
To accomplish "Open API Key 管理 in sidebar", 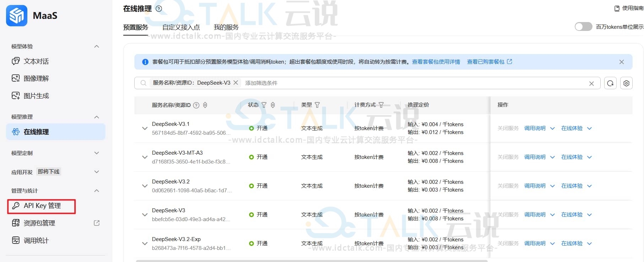I will coord(42,206).
